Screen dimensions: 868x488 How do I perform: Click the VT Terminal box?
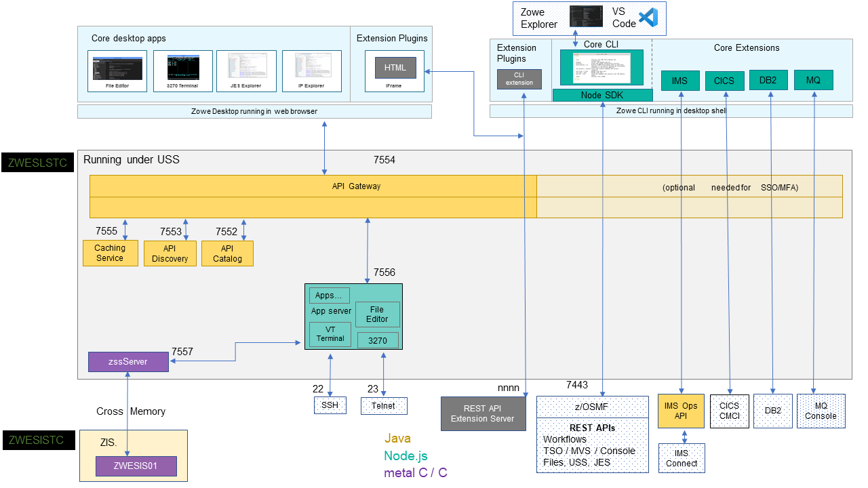click(330, 334)
